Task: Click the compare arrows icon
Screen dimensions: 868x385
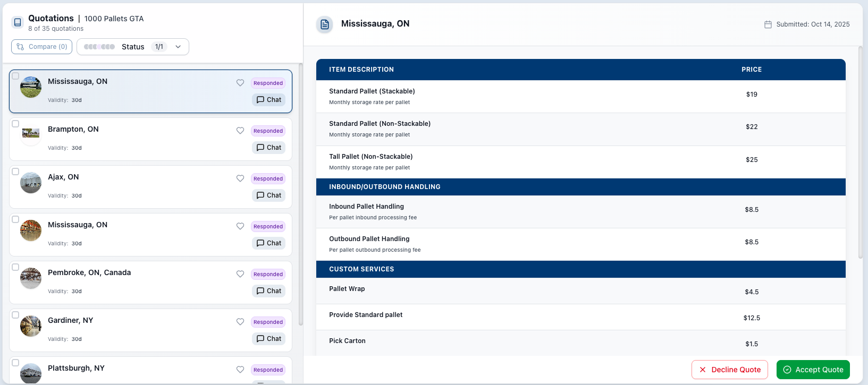Action: point(20,47)
